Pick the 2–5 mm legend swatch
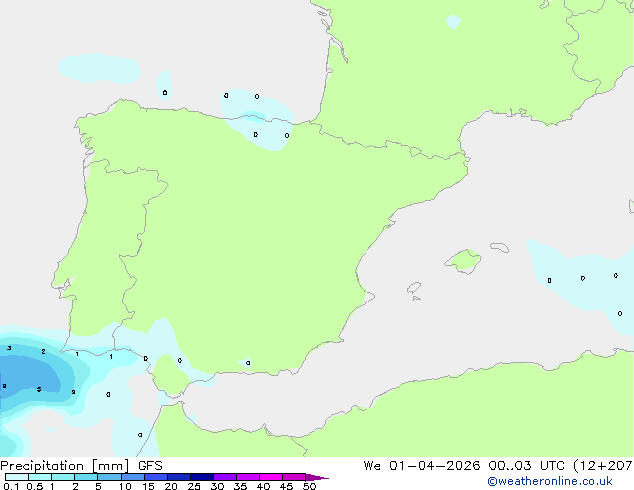634x490 pixels. coord(86,477)
